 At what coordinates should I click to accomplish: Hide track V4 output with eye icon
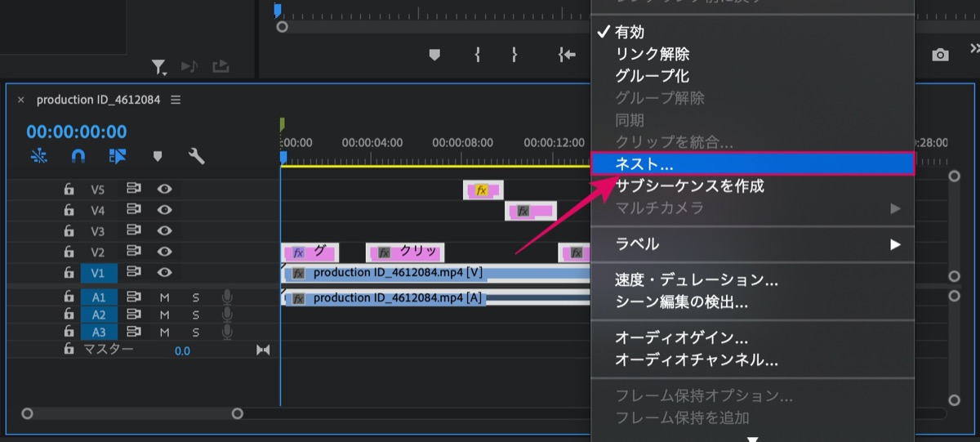pos(164,210)
